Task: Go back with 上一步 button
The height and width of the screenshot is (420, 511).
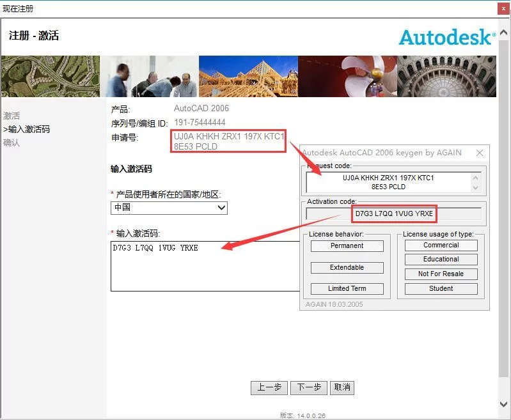Action: pos(269,388)
